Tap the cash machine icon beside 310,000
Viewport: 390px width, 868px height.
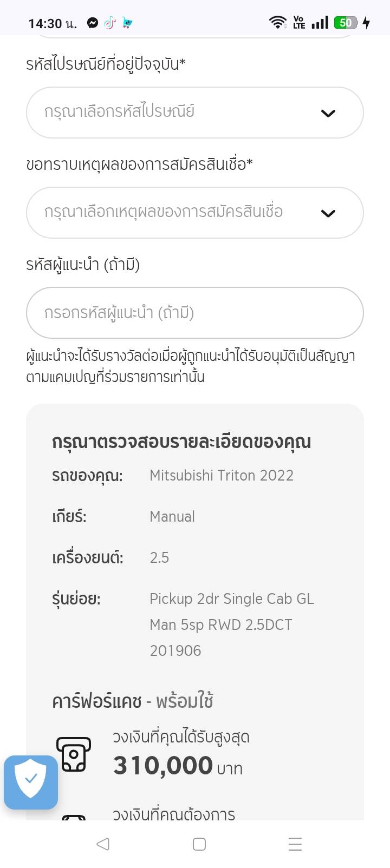click(x=74, y=754)
